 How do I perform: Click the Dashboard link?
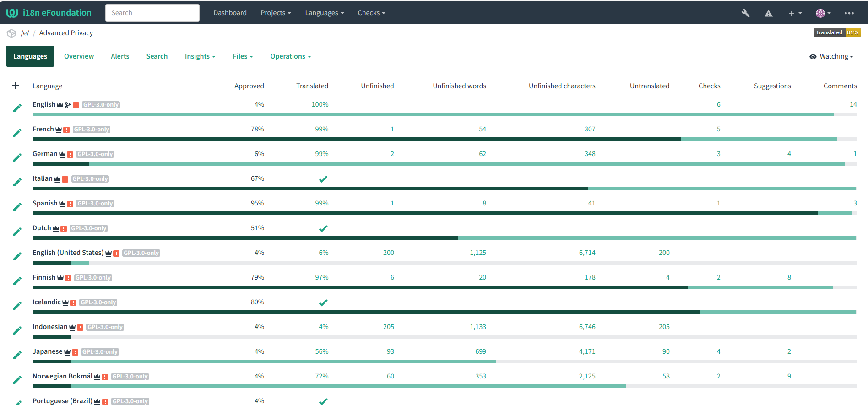(230, 13)
